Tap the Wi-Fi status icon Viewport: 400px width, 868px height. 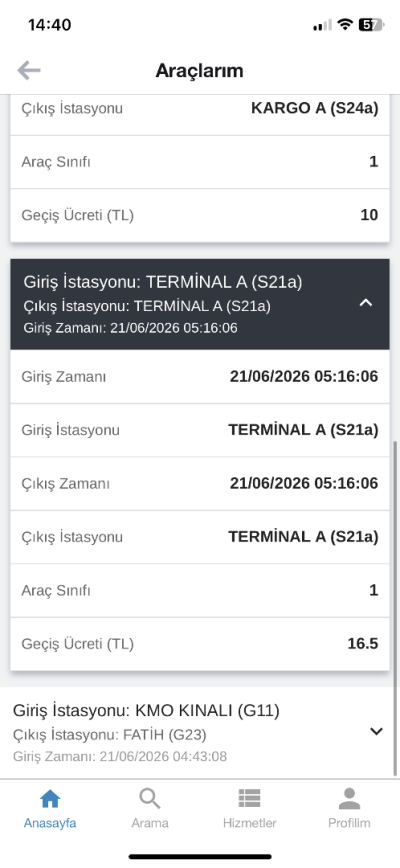346,24
